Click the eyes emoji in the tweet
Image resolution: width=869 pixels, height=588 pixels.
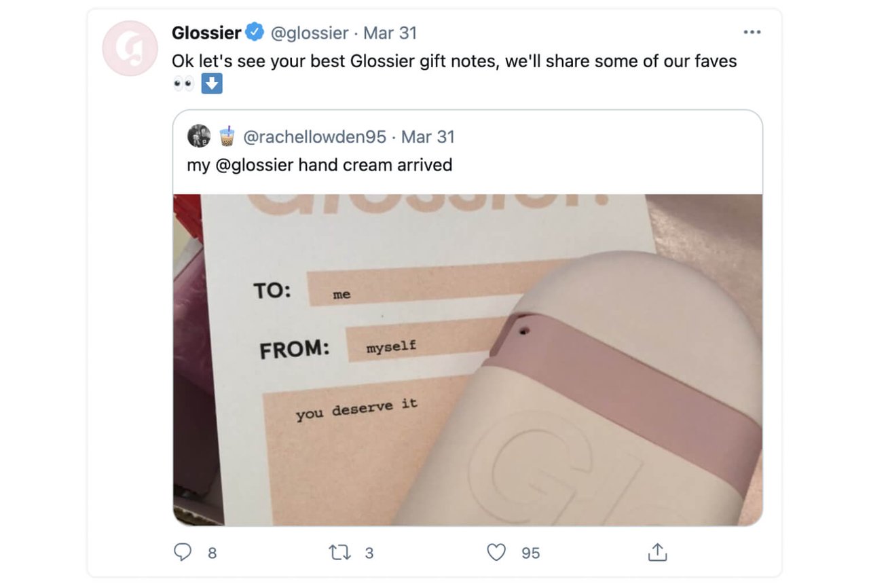pyautogui.click(x=183, y=84)
